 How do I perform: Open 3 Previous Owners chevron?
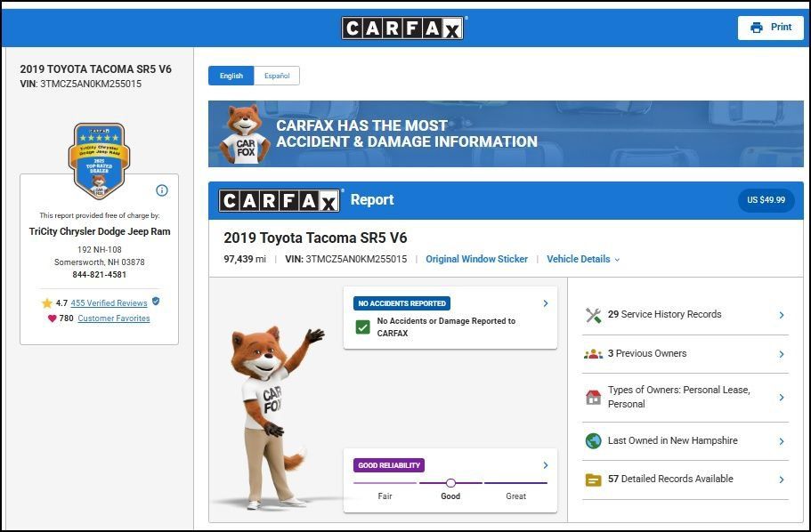(782, 354)
